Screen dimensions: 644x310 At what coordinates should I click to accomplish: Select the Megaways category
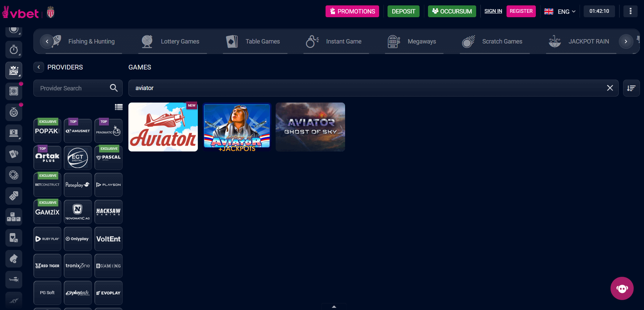[414, 41]
